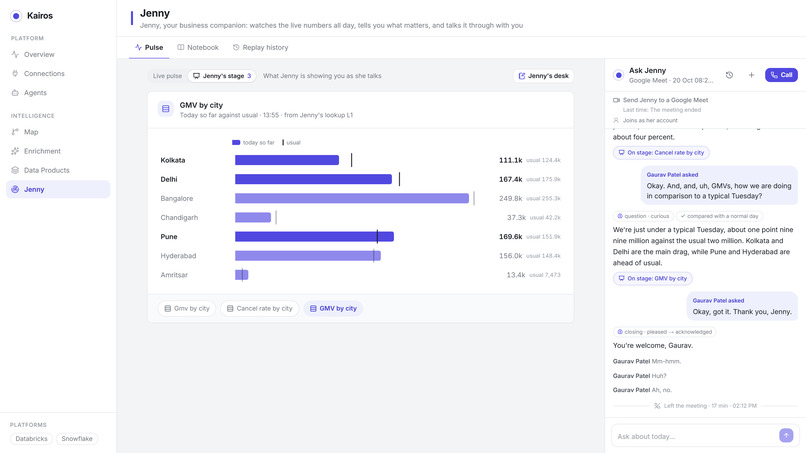Click the compared with a normal day tag
This screenshot has height=453, width=806.
pos(719,216)
